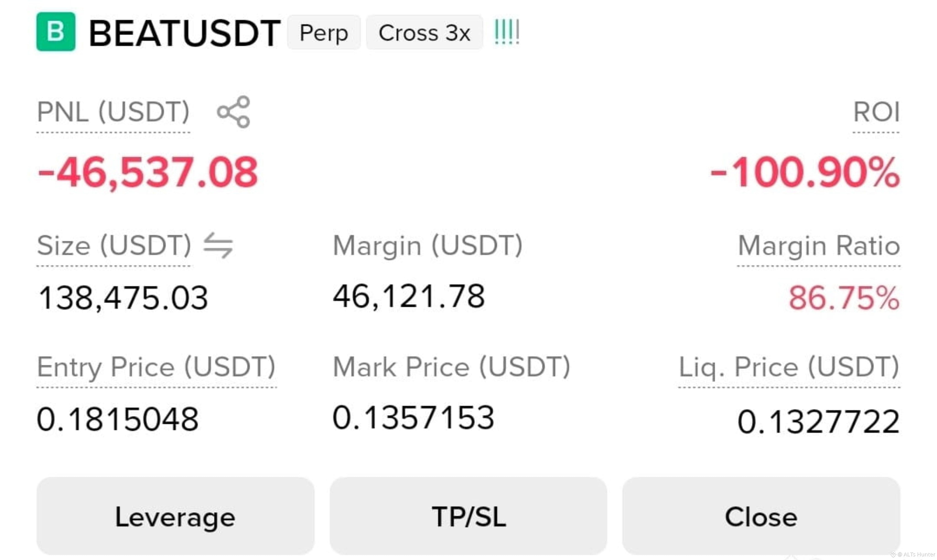Image resolution: width=937 pixels, height=560 pixels.
Task: Open the Leverage adjustment button
Action: [x=175, y=516]
